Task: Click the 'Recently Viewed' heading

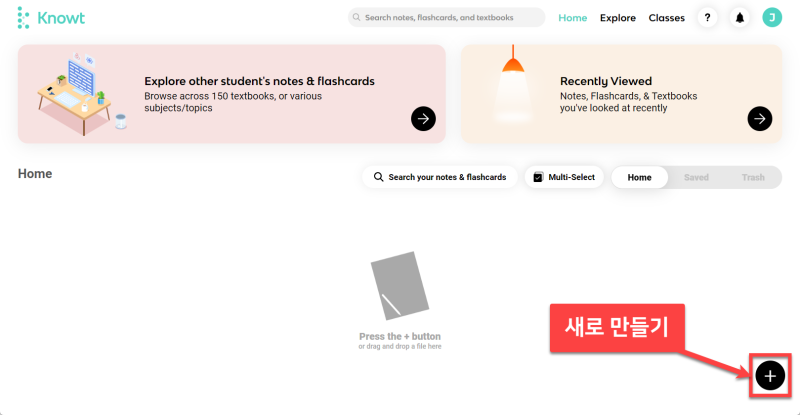Action: pyautogui.click(x=606, y=81)
